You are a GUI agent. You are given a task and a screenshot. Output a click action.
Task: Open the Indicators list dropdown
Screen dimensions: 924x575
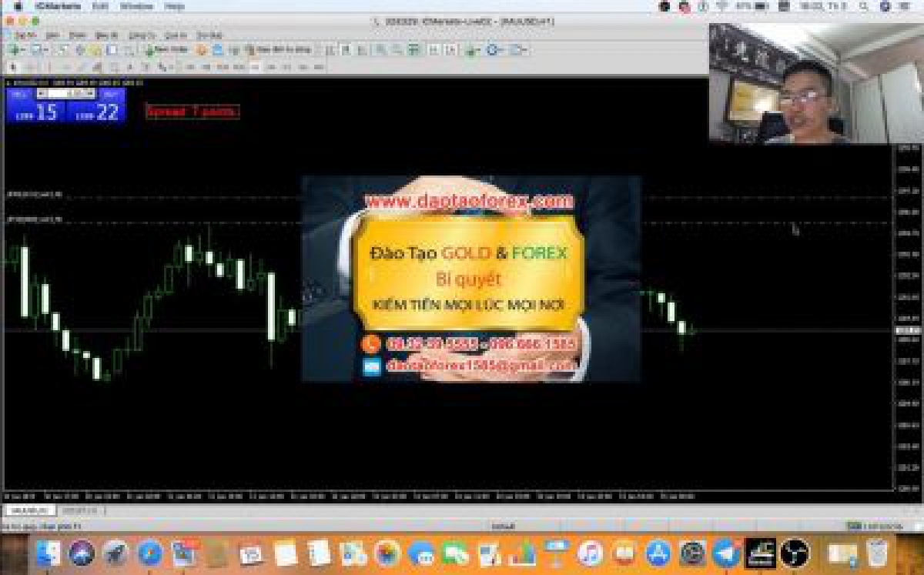[x=474, y=49]
